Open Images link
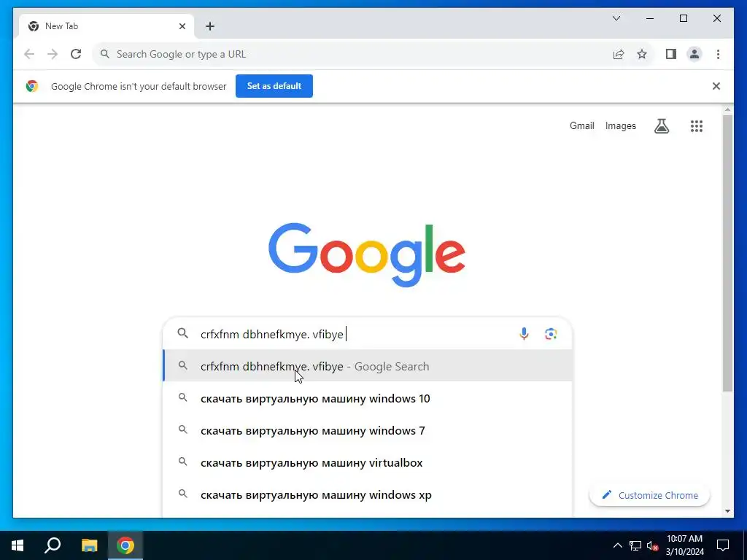747x560 pixels. click(x=620, y=125)
